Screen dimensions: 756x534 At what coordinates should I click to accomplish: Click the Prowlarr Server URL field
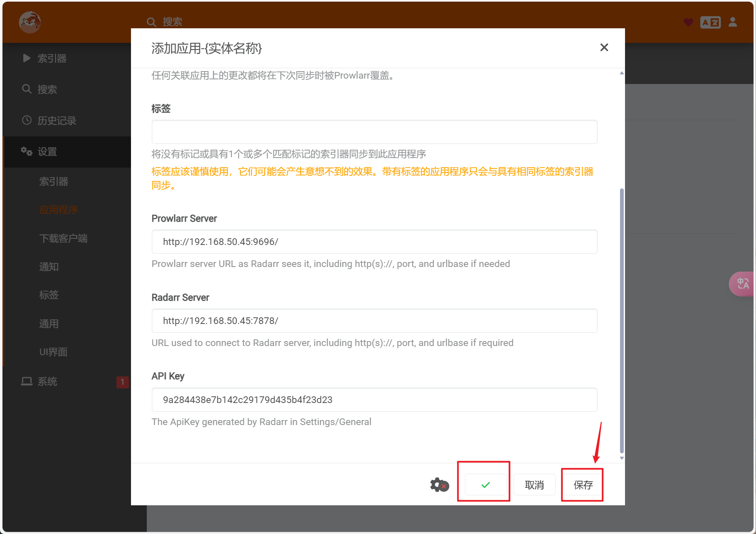(374, 242)
